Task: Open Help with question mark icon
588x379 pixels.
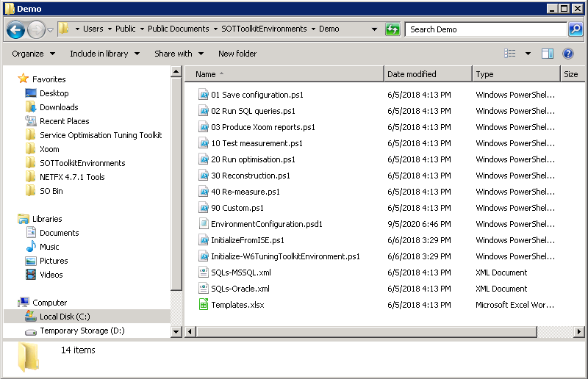Action: click(x=568, y=54)
